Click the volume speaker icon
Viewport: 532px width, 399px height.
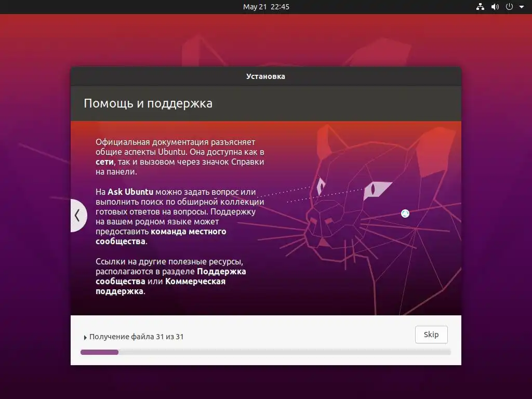click(x=495, y=7)
